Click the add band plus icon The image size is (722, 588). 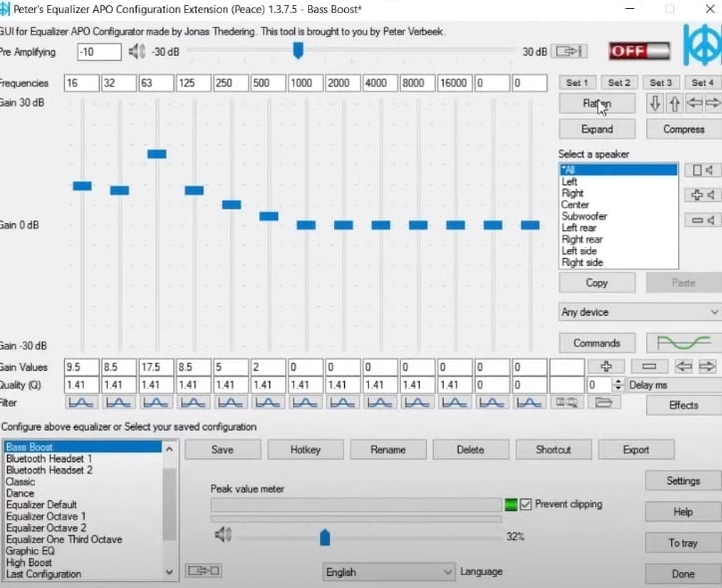coord(606,367)
